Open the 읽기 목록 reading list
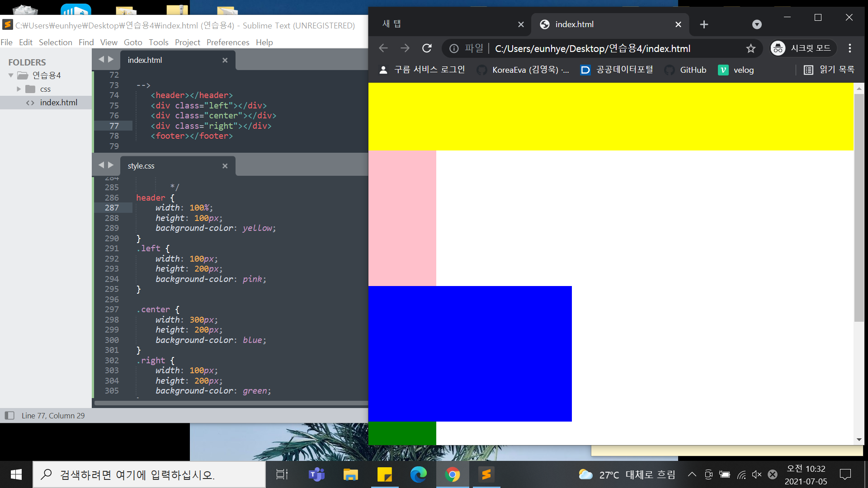This screenshot has width=868, height=488. point(829,70)
